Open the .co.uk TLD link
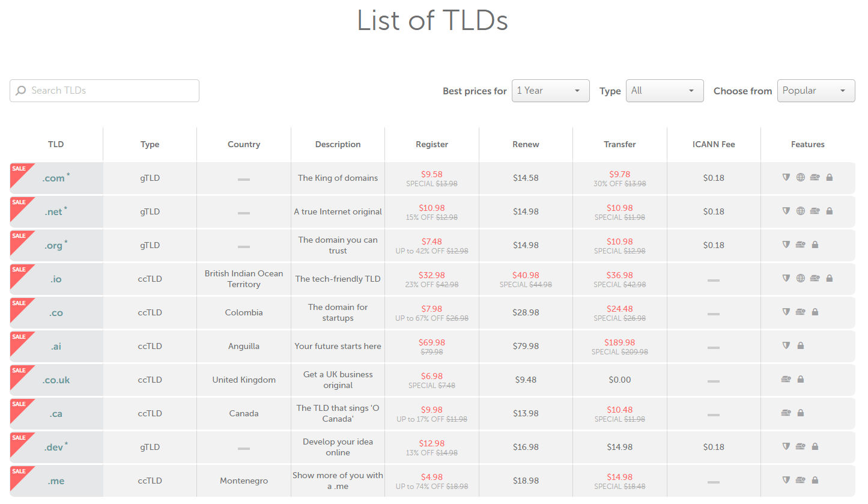Screen dimensions: 868x504 (56, 380)
